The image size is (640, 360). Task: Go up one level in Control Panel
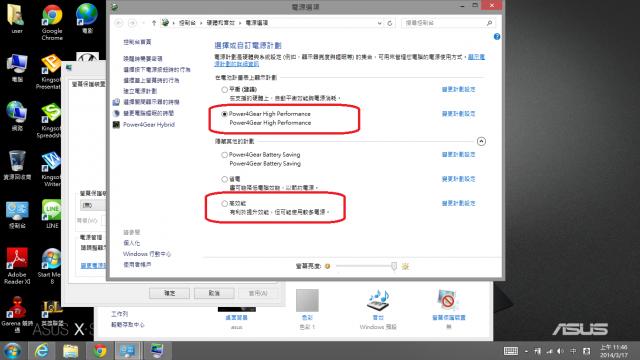[154, 23]
